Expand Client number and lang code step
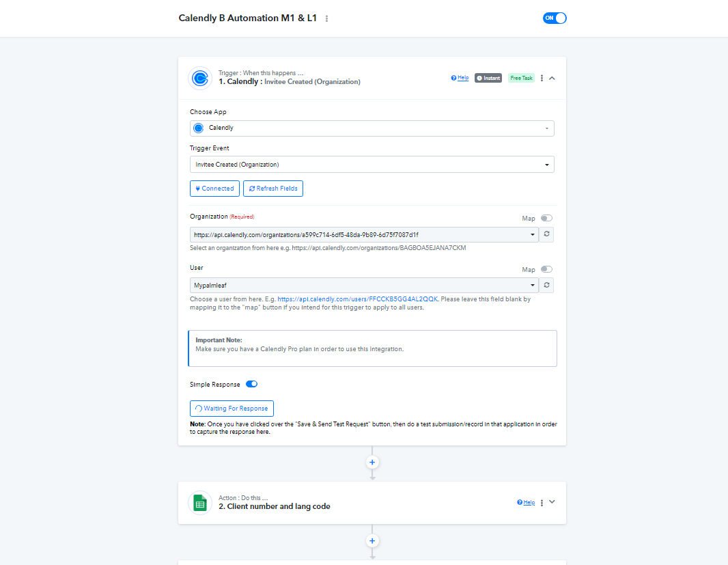Screen dimensions: 728x565 (x=552, y=502)
